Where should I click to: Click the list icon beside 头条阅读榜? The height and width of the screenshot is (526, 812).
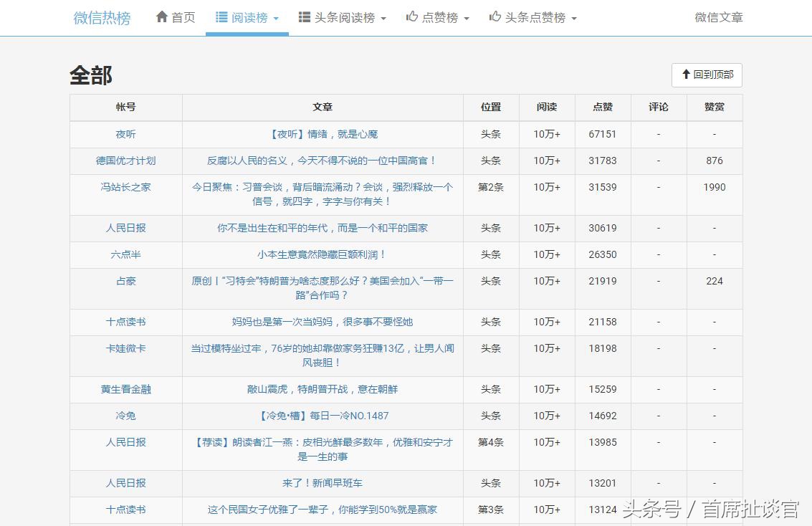(x=305, y=16)
